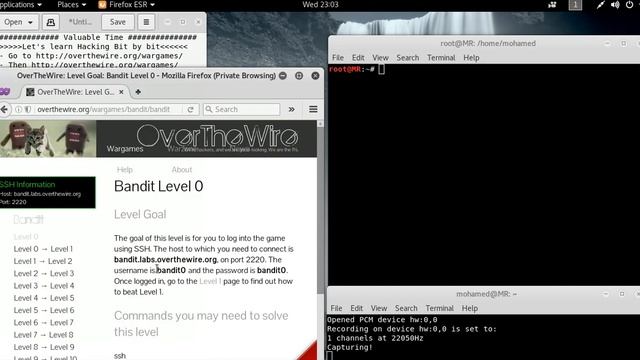Screen dimensions: 640x360
Task: Open the gedit hamburger menu
Action: (146, 22)
